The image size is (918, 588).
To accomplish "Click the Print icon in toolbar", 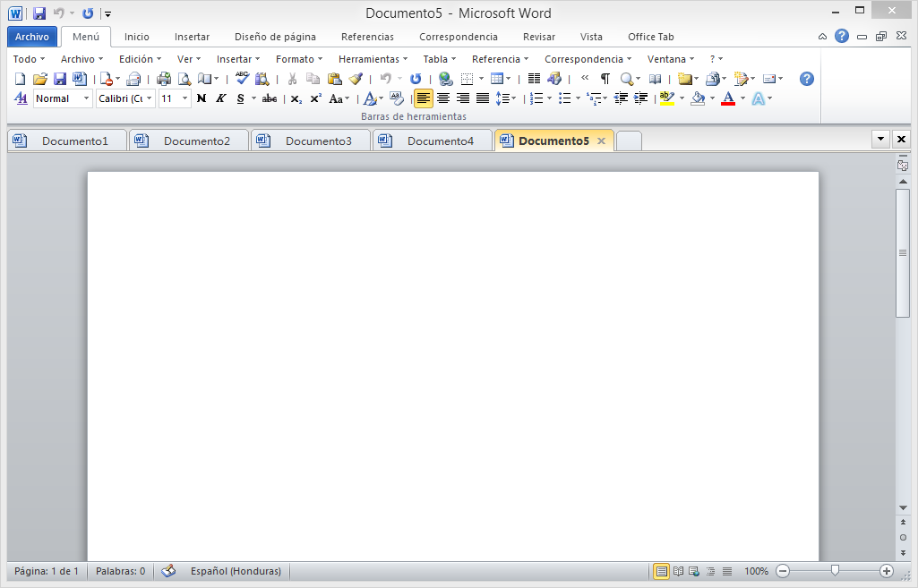I will [164, 79].
